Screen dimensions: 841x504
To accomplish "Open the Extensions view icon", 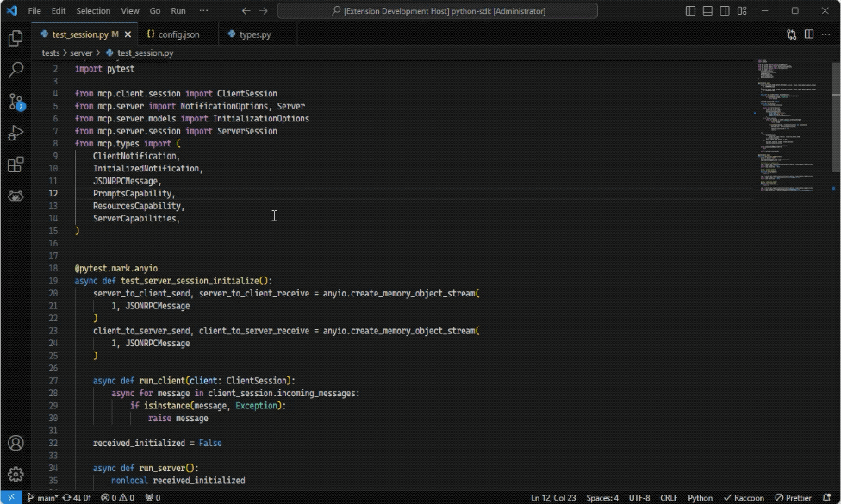I will coord(16,165).
